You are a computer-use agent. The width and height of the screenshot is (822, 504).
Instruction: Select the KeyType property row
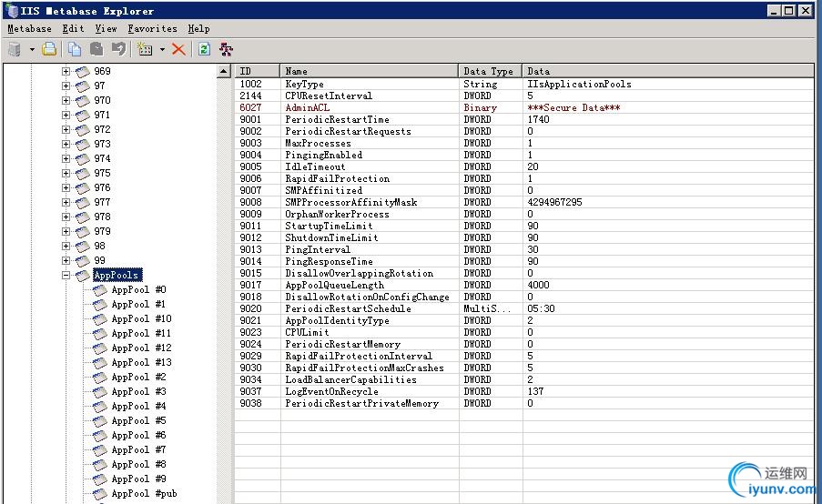(x=524, y=84)
